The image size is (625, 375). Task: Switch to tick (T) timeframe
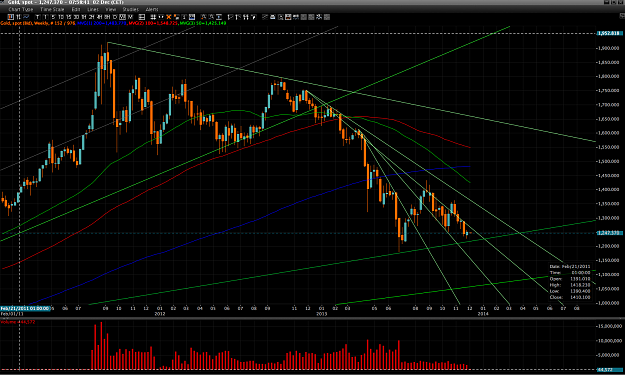[37, 17]
